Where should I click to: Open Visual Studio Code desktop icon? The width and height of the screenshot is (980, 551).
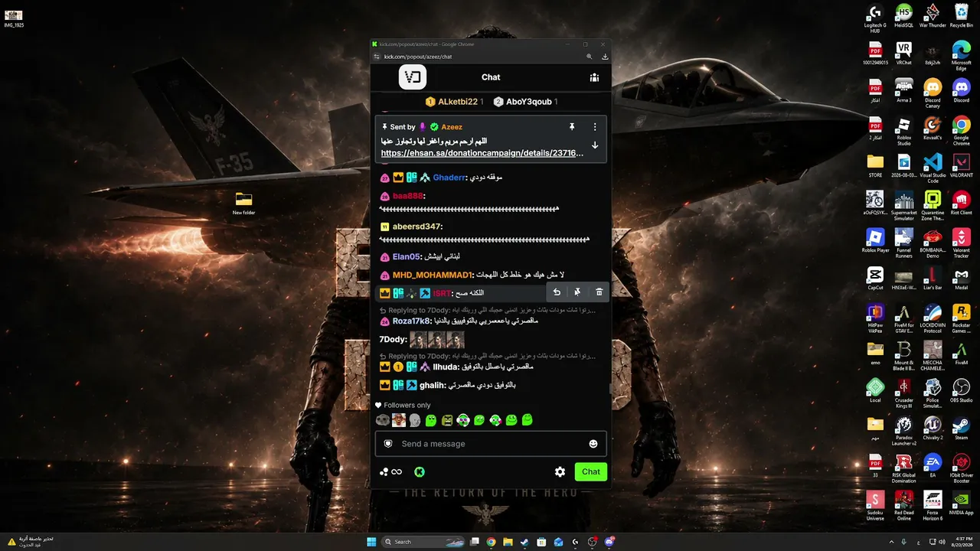(933, 168)
